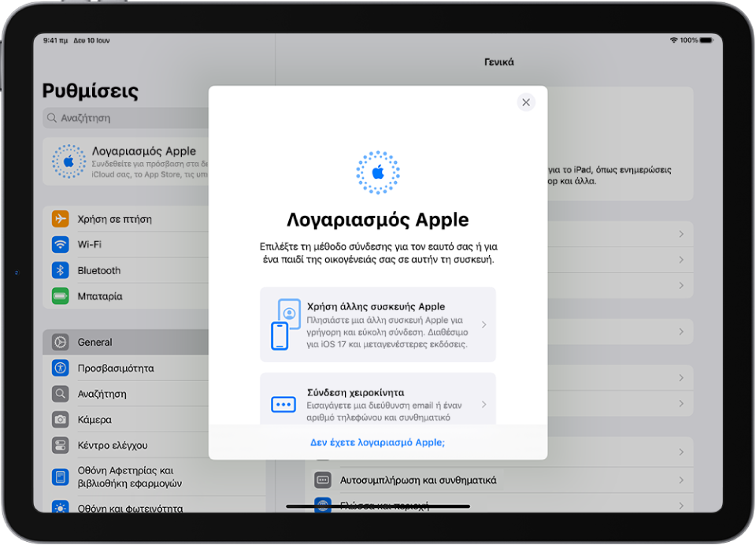Viewport: 756px width, 545px height.
Task: Expand chevron on Γλώσσα και περιοχή row
Action: (x=680, y=506)
